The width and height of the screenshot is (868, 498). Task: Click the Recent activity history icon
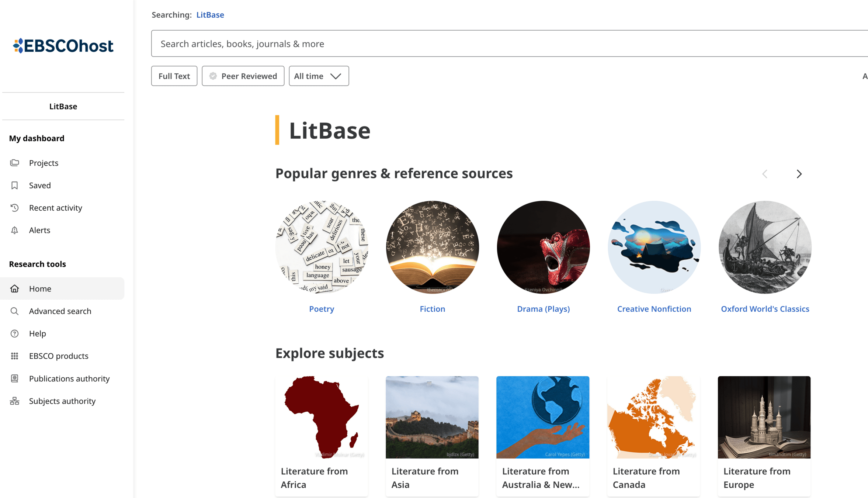tap(14, 208)
